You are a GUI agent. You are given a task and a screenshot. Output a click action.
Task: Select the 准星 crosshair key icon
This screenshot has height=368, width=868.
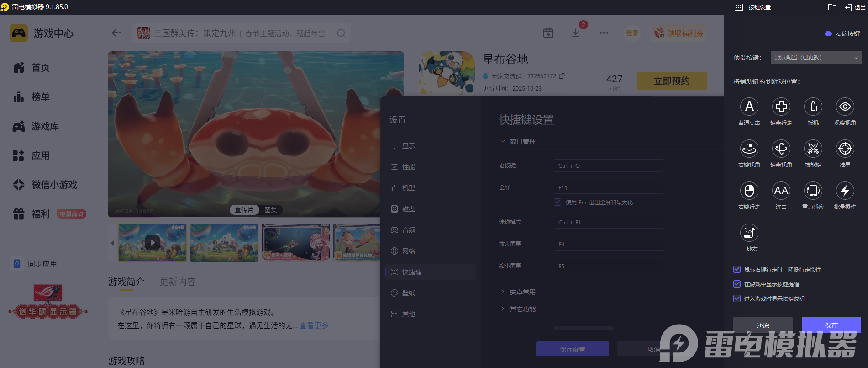845,149
